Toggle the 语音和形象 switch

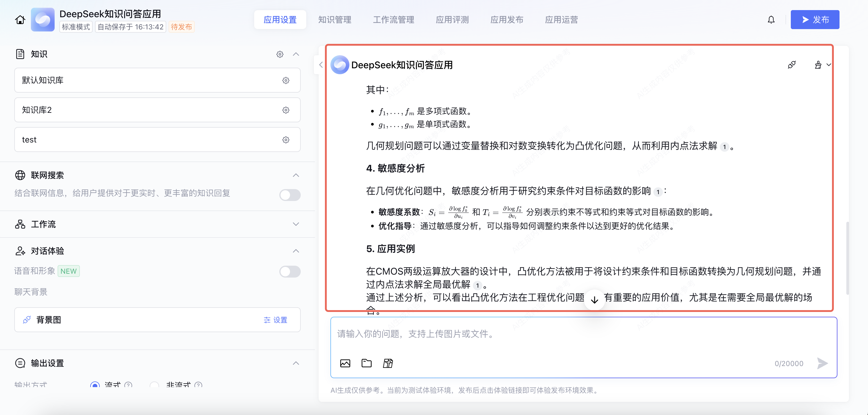coord(290,272)
